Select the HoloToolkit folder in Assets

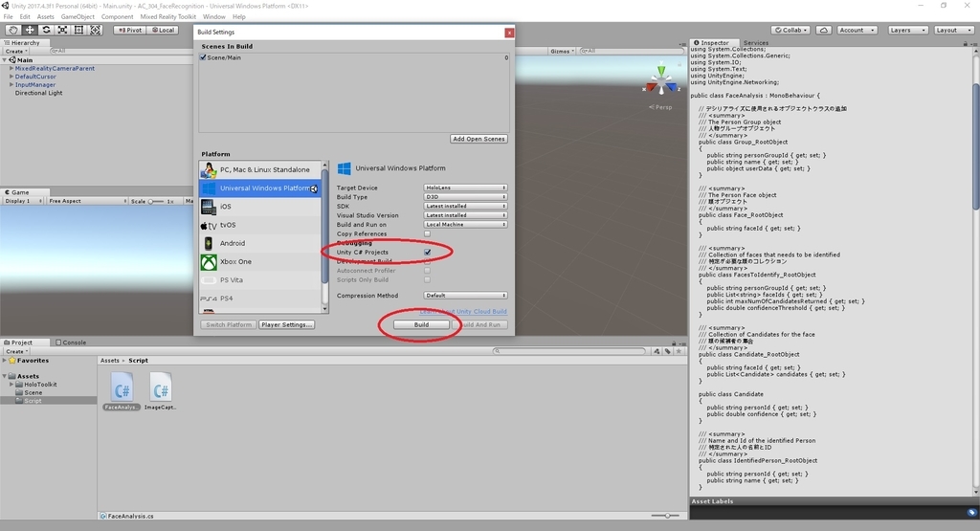40,385
